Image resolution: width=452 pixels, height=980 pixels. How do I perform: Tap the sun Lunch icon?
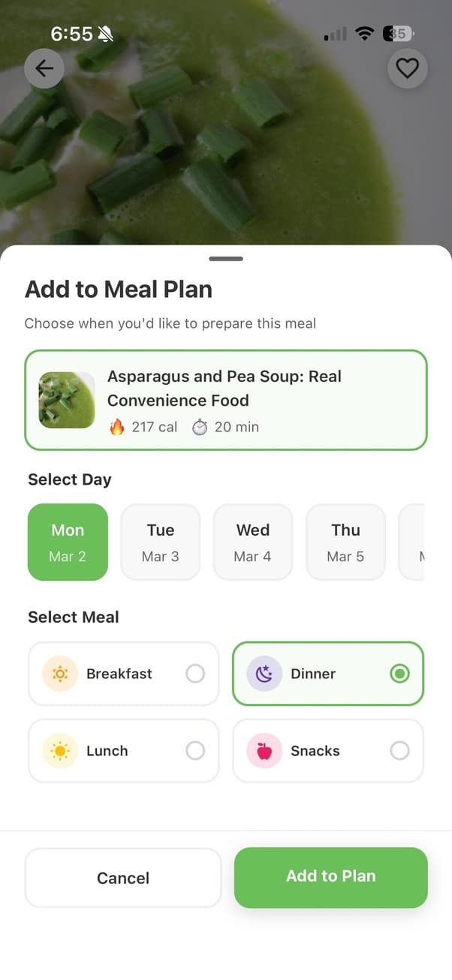[59, 750]
